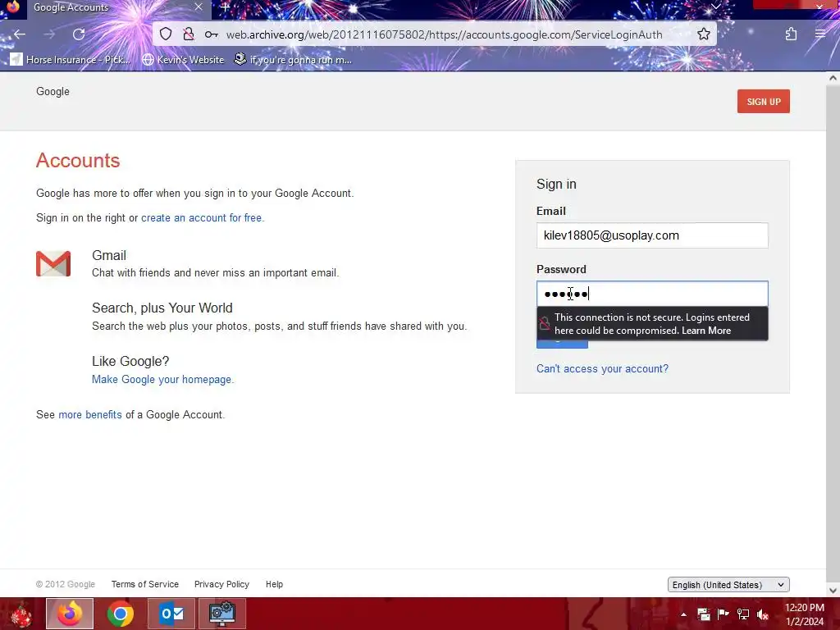Open Terms of Service footer link
This screenshot has height=630, width=840.
click(x=145, y=584)
